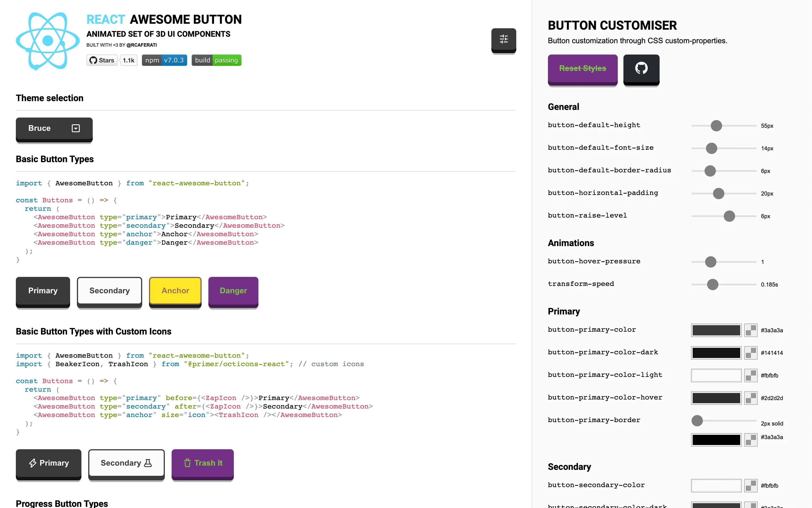
Task: Click the button-primary-border color swatch
Action: pyautogui.click(x=716, y=439)
